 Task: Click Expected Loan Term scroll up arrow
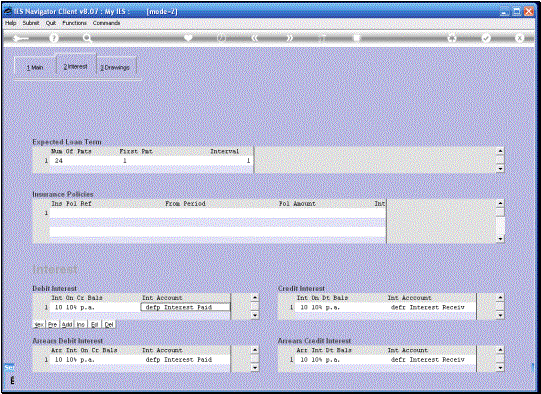point(500,151)
